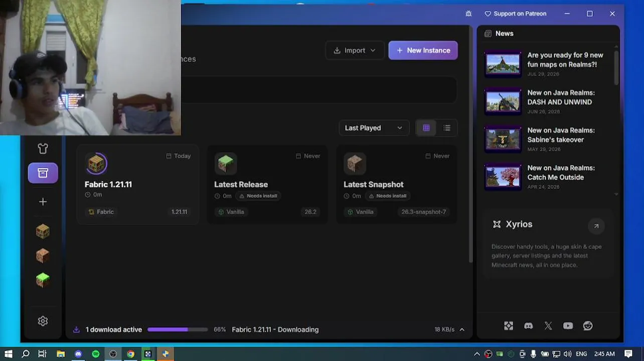Open File Explorer from the taskbar
This screenshot has height=361, width=644.
click(61, 354)
